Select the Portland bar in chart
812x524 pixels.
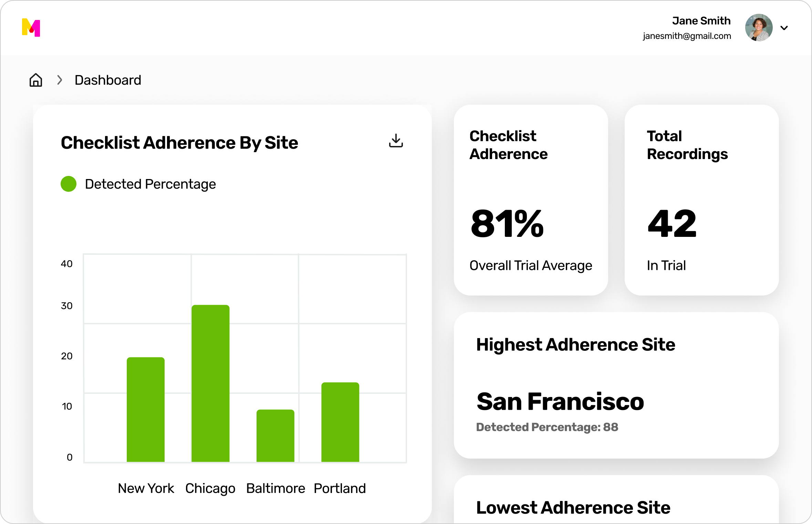click(x=340, y=422)
